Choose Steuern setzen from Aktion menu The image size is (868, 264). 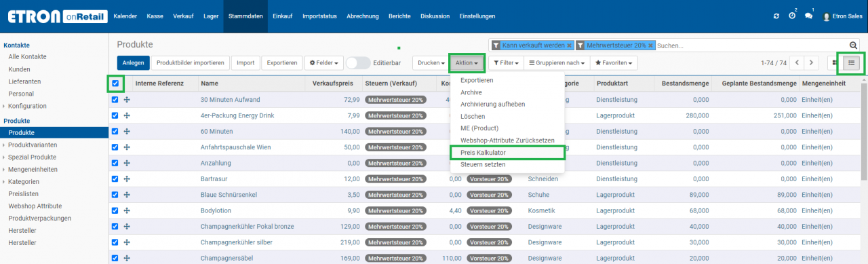507,164
